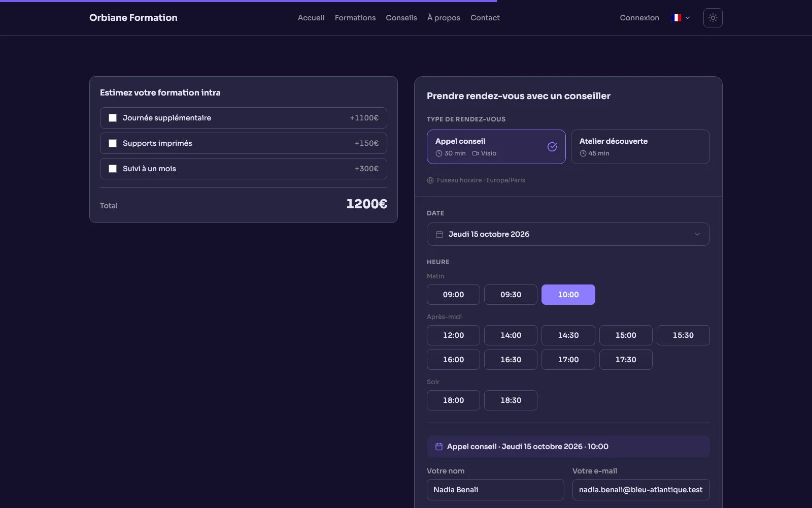
Task: Select the 15:30 time slot
Action: pos(683,335)
